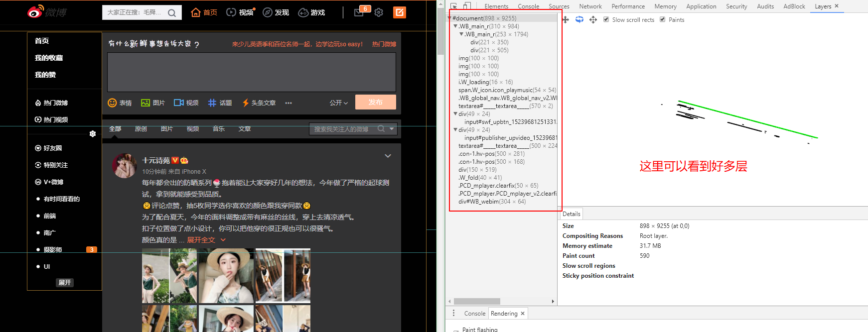Toggle Slow scroll rects checkbox

point(606,19)
